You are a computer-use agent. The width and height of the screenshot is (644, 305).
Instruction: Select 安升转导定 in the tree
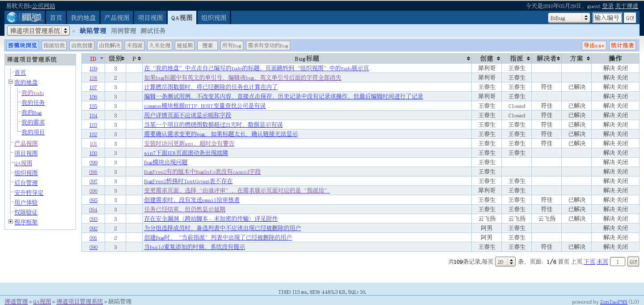29,193
